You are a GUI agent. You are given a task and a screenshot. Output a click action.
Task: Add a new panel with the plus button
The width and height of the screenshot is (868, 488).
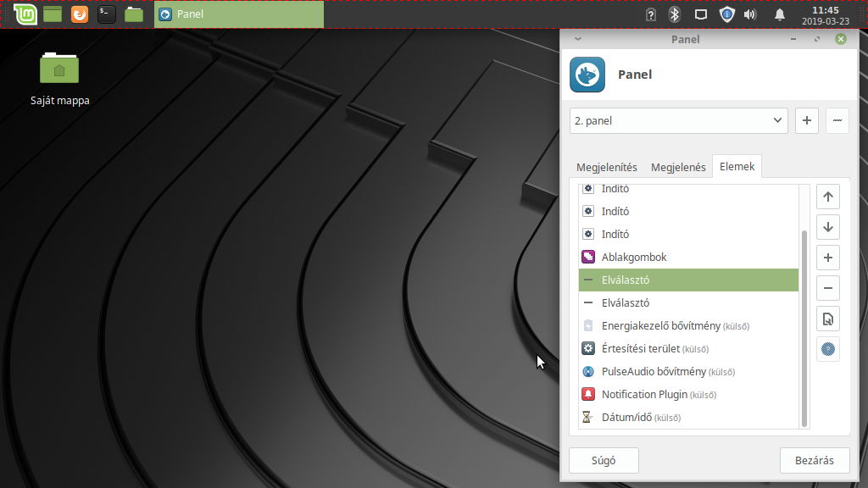pos(807,120)
